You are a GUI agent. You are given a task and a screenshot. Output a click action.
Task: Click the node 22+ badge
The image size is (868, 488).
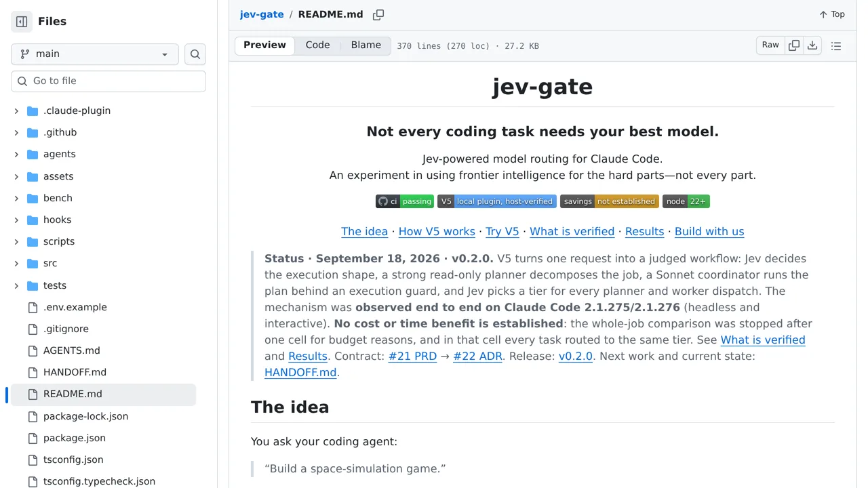pos(686,201)
